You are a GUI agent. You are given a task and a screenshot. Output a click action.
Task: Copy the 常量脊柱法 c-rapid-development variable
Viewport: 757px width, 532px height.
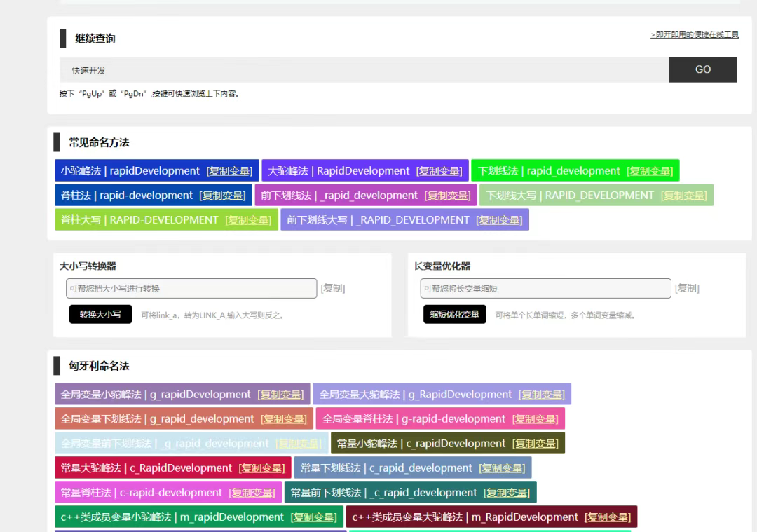pos(252,493)
